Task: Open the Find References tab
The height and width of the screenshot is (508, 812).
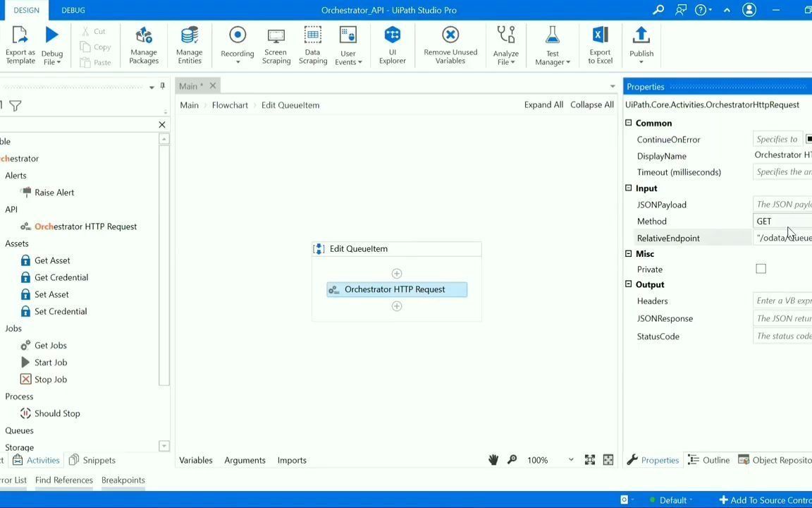Action: 63,480
